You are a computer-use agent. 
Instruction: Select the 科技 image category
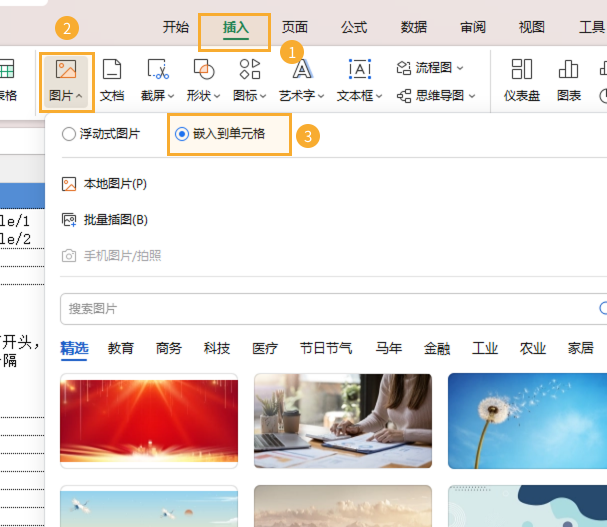[x=217, y=348]
